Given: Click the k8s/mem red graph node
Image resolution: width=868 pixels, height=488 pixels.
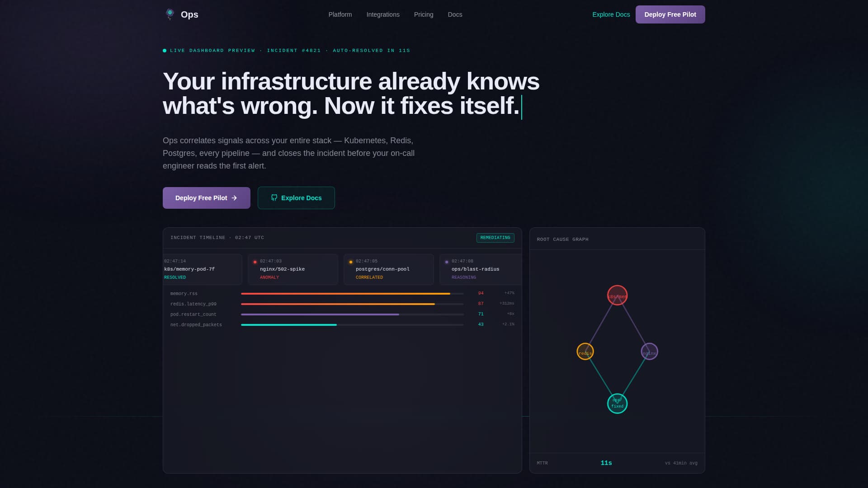Looking at the screenshot, I should (617, 296).
